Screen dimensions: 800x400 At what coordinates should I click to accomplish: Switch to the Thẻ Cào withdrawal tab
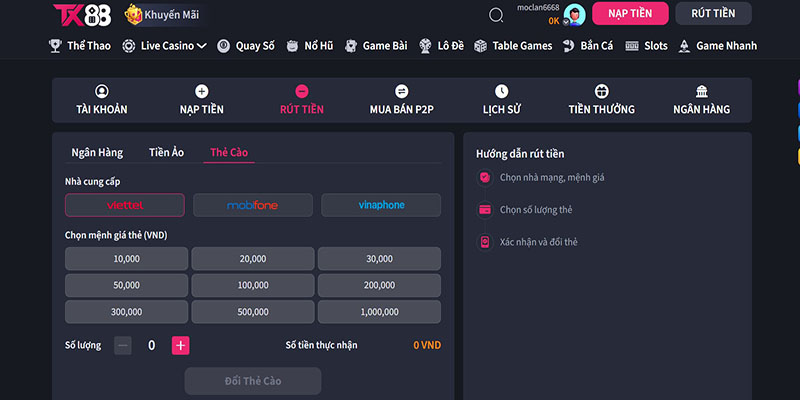coord(229,152)
